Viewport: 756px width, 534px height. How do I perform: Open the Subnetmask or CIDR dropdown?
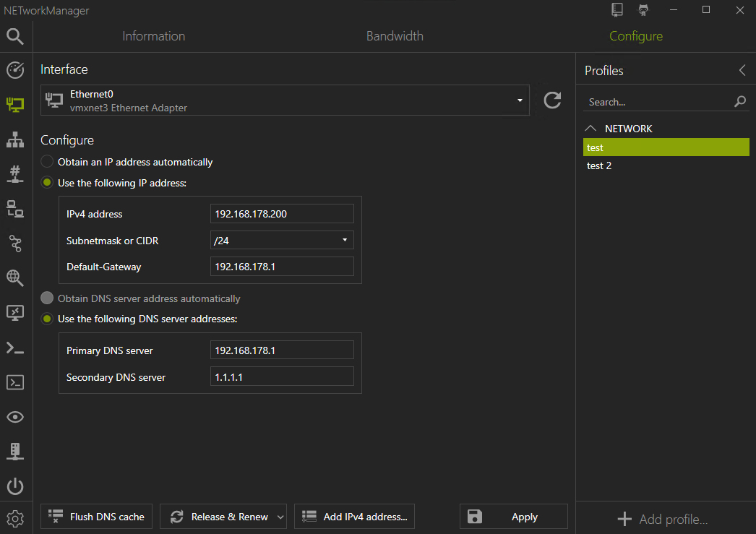(345, 239)
